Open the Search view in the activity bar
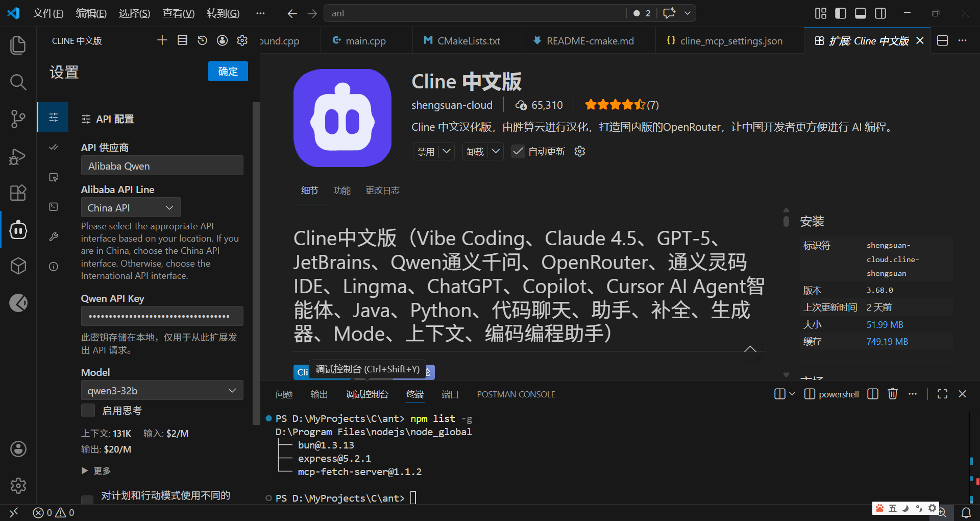This screenshot has height=521, width=980. coord(18,82)
